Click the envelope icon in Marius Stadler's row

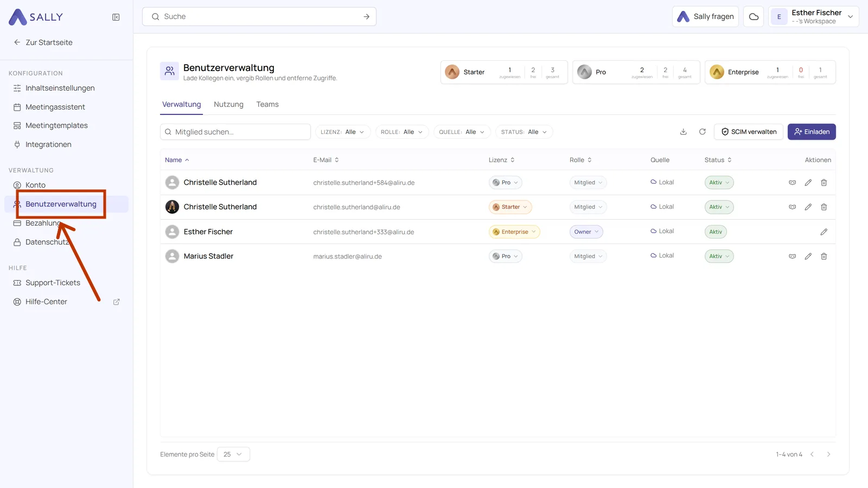pos(793,256)
